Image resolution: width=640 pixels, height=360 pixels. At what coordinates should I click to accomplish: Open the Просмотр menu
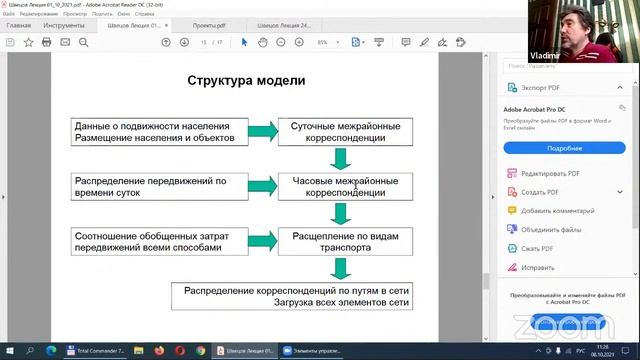pyautogui.click(x=75, y=14)
